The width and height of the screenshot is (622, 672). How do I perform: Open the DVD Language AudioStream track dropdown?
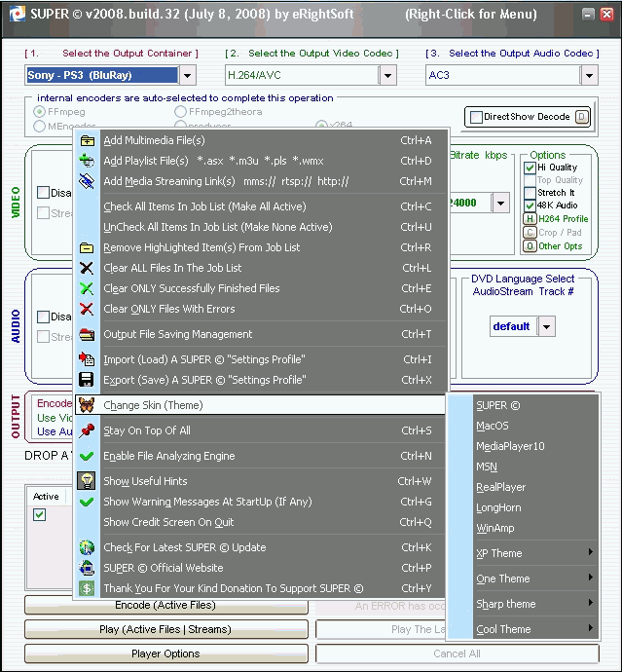(x=546, y=326)
